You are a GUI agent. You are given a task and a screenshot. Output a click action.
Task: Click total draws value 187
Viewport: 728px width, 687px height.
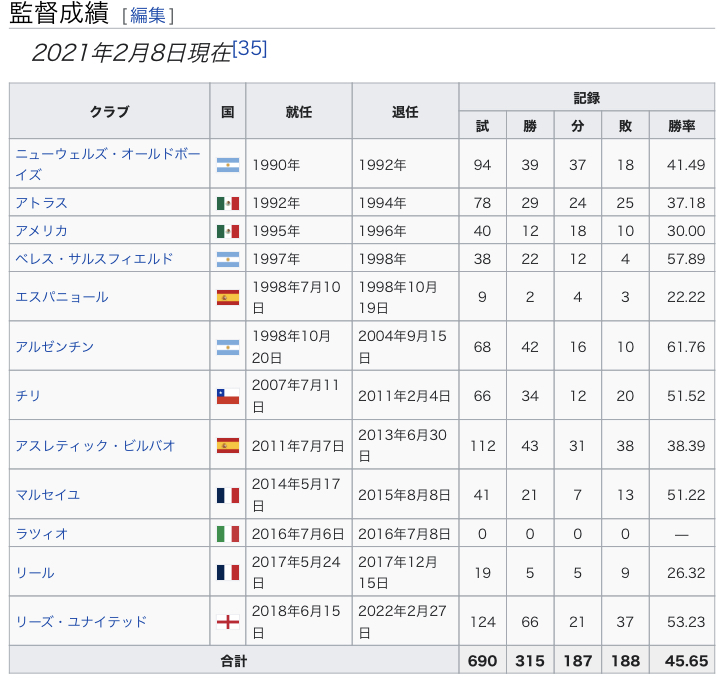click(x=578, y=661)
